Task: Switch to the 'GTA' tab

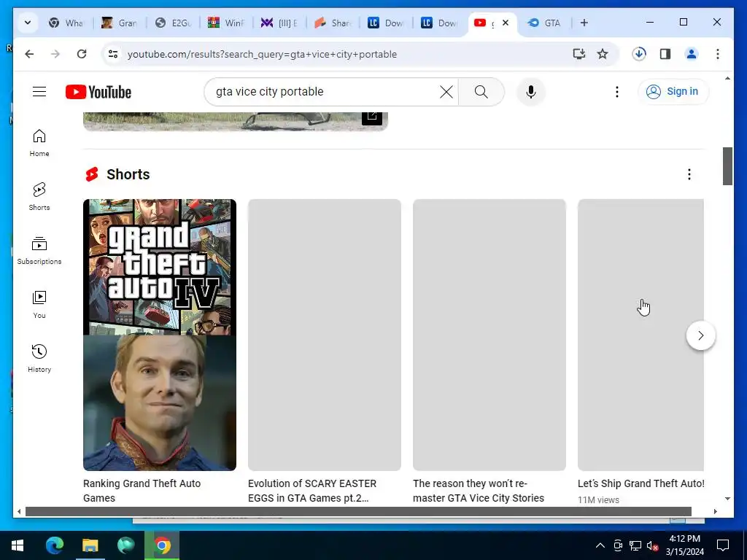Action: tap(546, 23)
